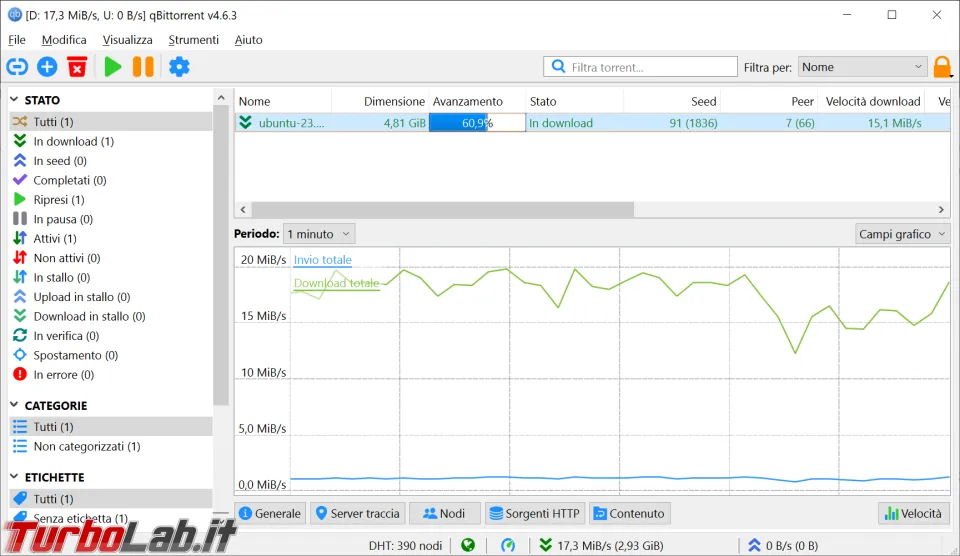Sort by the Velocità download column header
Viewport: 960px width, 556px height.
(x=872, y=101)
